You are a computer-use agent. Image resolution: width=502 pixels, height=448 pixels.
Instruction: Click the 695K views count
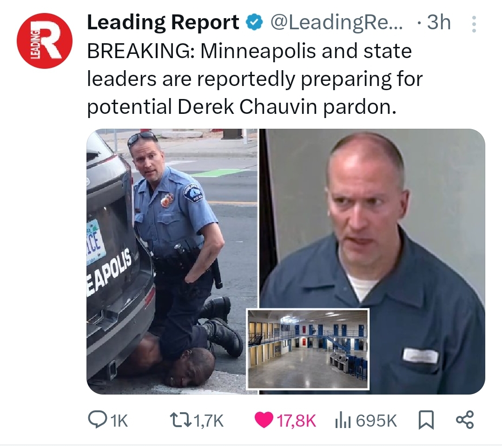(376, 421)
